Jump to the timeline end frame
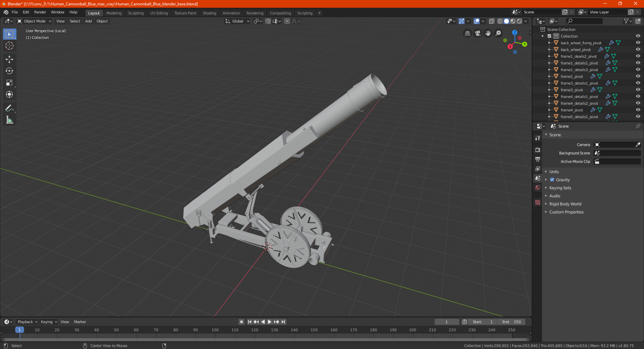This screenshot has height=349, width=644. [283, 322]
